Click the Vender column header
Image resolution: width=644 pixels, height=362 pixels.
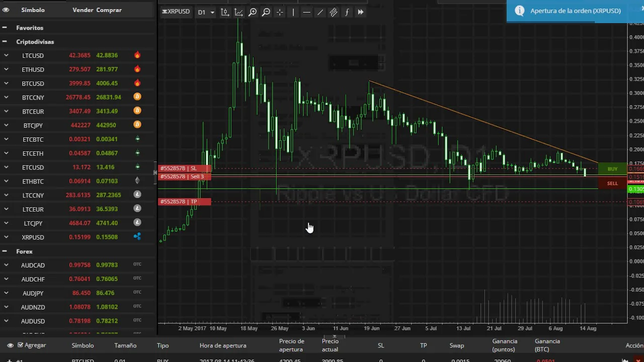pos(83,10)
